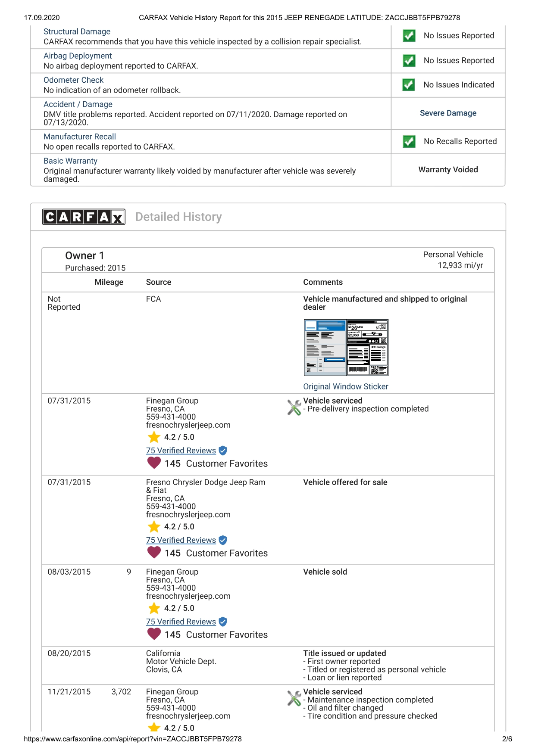Click the green checkmark in Airbag Deployment row
This screenshot has height=756, width=535.
(x=409, y=61)
